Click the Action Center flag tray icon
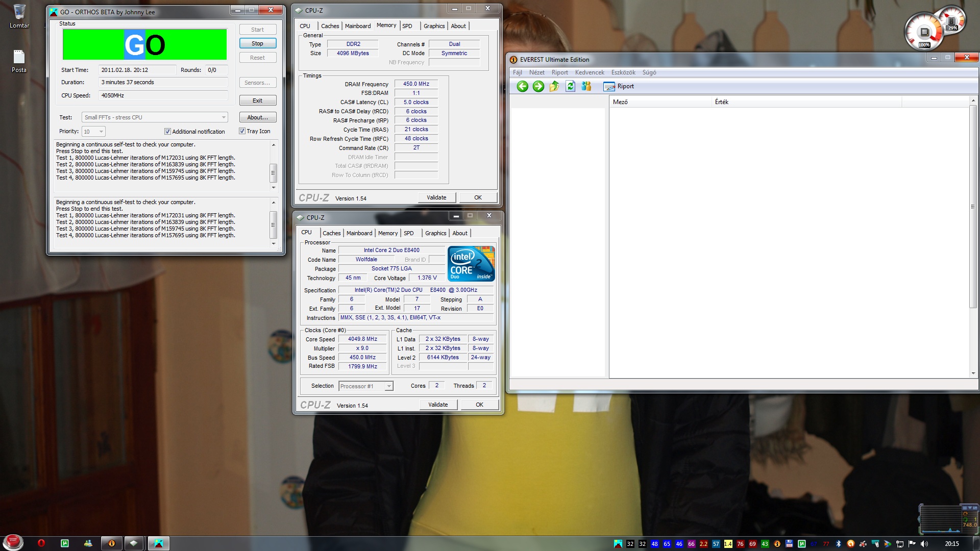The image size is (980, 551). [x=912, y=544]
